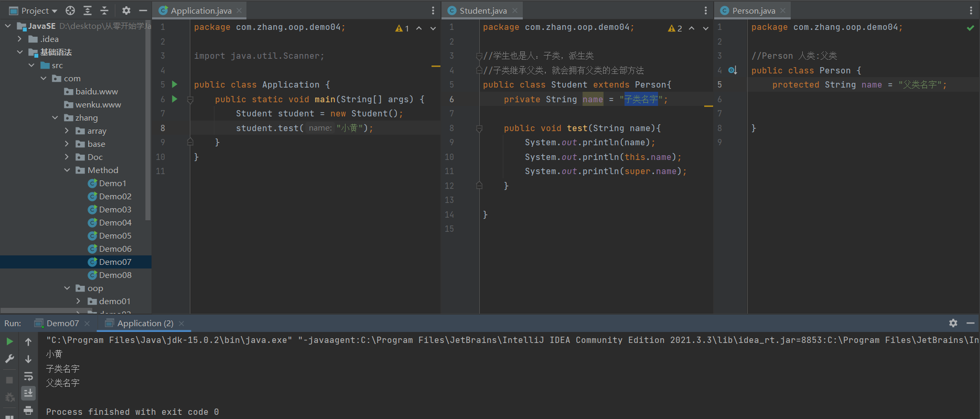Toggle folding of Student.java comment block start

pos(479,56)
